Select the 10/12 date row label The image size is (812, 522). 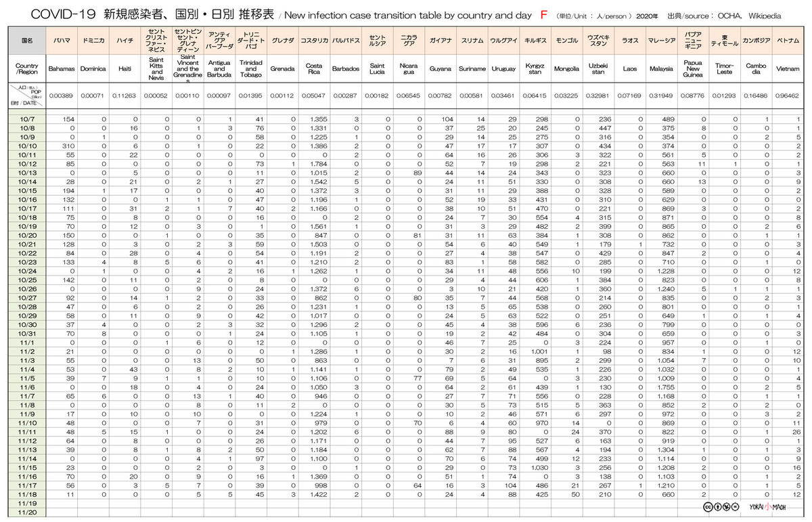(28, 163)
